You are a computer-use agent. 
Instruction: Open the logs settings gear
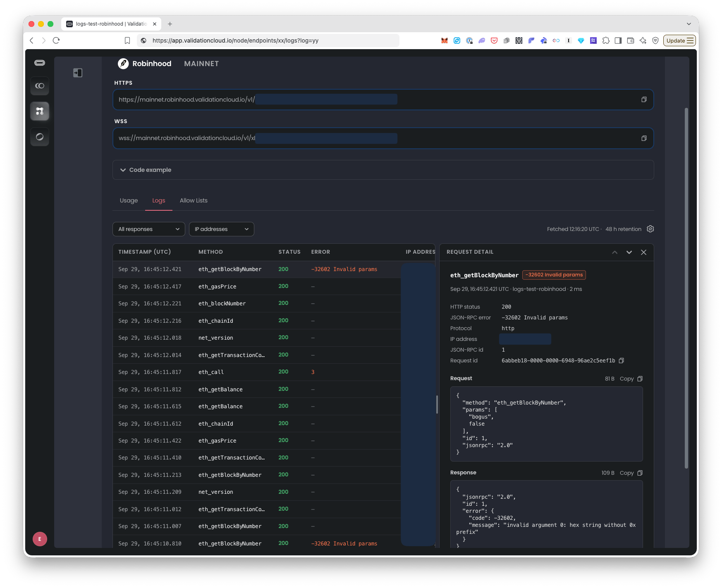click(x=650, y=229)
